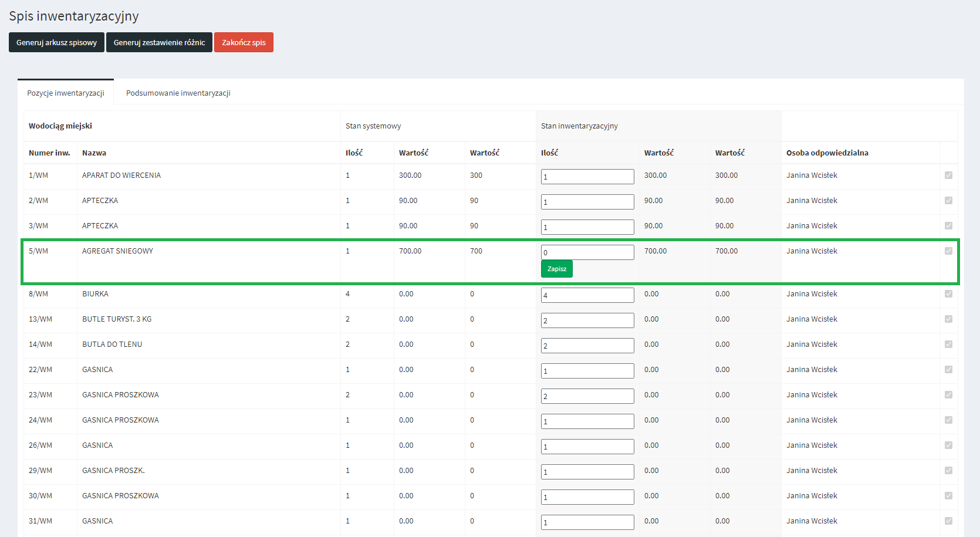Click quantity input in the 23/WM row
This screenshot has height=537, width=980.
[587, 396]
